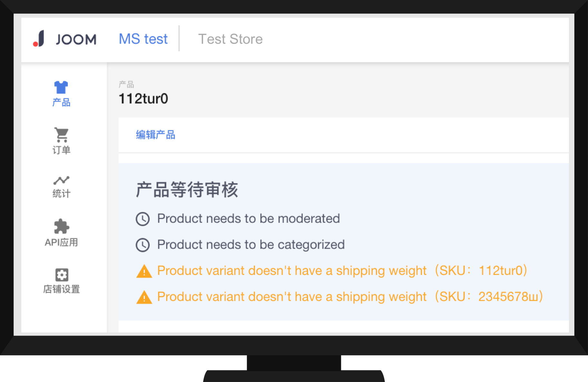
Task: Click clock icon beside moderation message
Action: point(143,219)
